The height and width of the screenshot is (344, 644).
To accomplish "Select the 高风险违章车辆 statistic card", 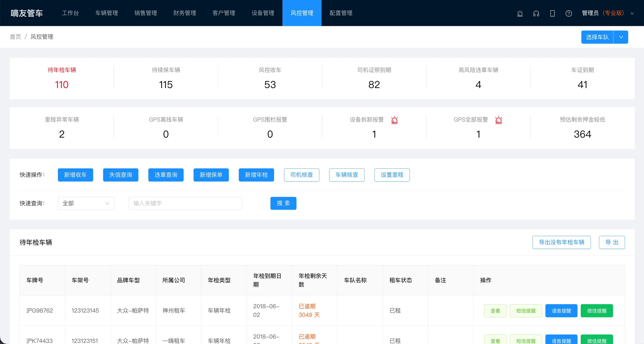I will [x=478, y=78].
